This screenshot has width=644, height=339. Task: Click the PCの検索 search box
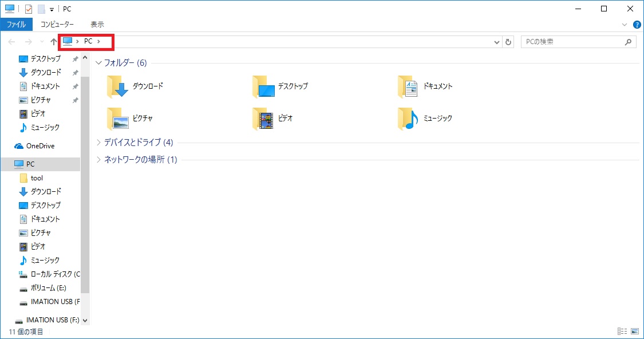point(572,42)
